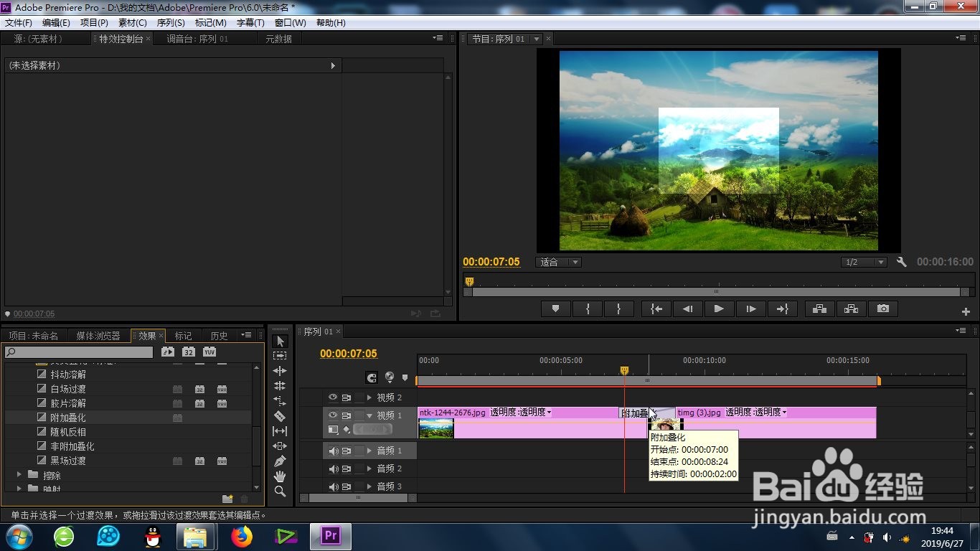Go to In point
Image resolution: width=980 pixels, height=551 pixels.
pyautogui.click(x=656, y=309)
